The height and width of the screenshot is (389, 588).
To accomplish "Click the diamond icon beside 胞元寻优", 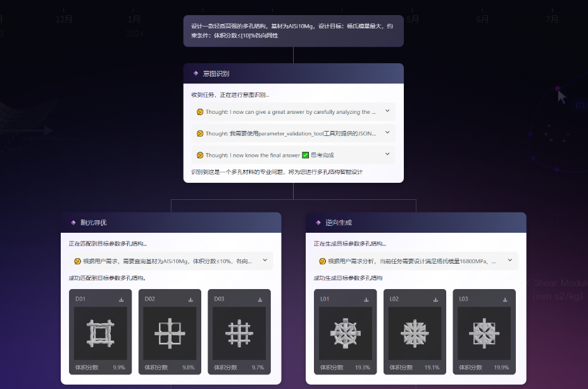I will tap(73, 223).
